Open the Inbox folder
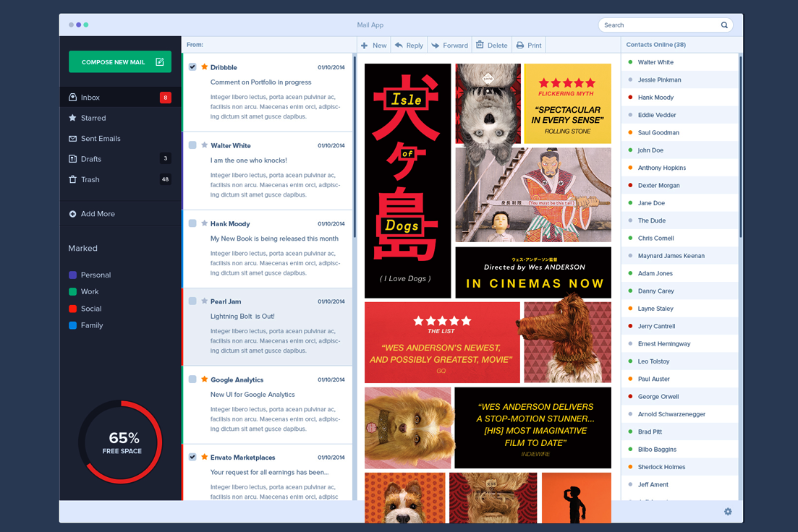Screen dimensions: 798x532 pos(120,97)
